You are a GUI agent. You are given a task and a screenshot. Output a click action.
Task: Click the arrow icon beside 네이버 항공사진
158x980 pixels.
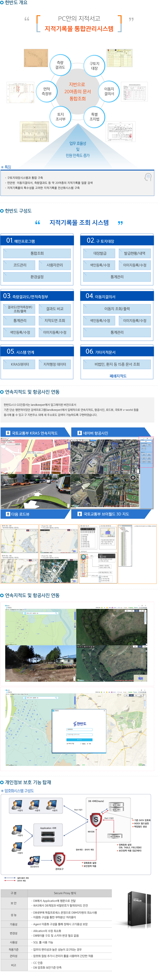coord(80,433)
